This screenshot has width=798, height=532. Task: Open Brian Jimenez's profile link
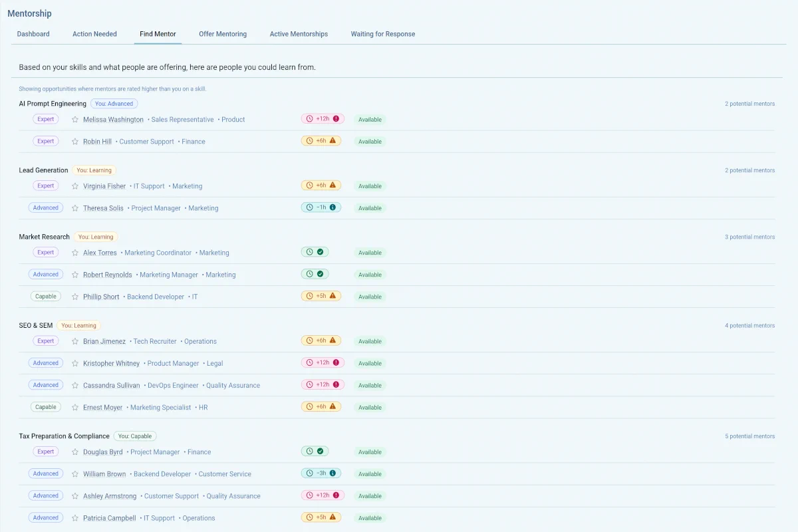[x=104, y=341]
